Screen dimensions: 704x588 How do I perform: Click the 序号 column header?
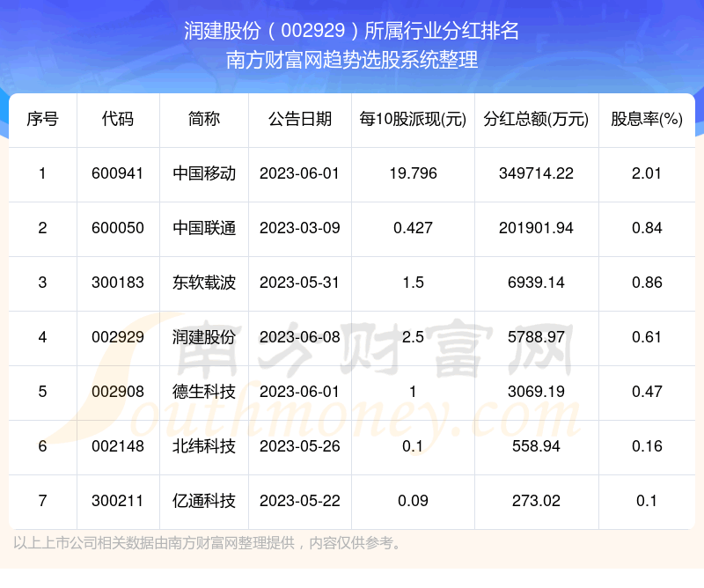click(x=42, y=119)
